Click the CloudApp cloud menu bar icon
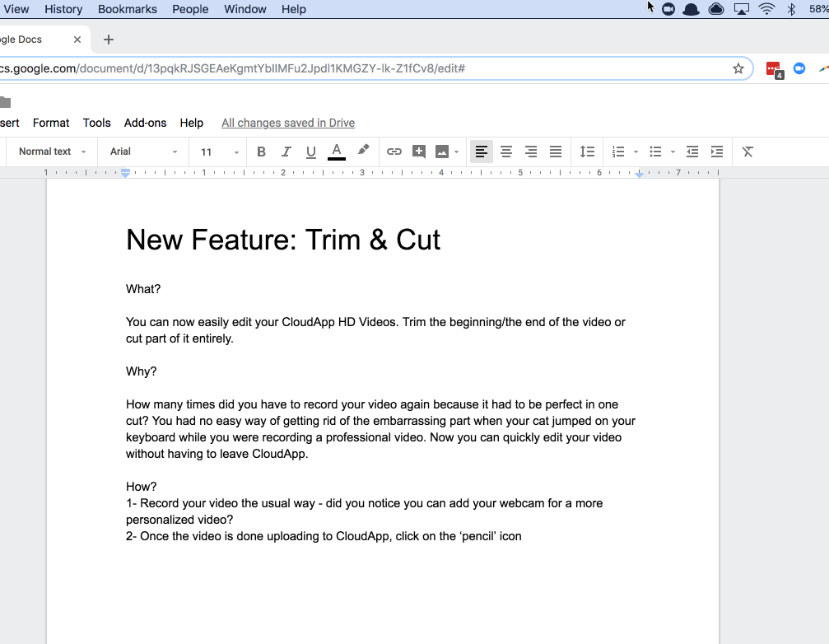The image size is (829, 644). 716,9
